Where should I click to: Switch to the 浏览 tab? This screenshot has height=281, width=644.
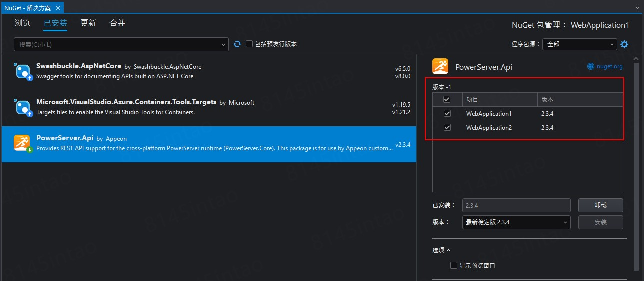22,23
